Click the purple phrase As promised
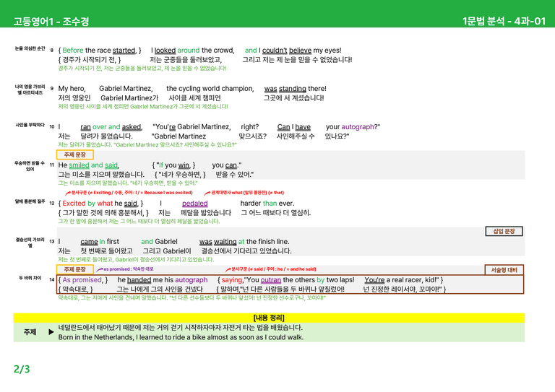The width and height of the screenshot is (555, 392). pos(82,279)
